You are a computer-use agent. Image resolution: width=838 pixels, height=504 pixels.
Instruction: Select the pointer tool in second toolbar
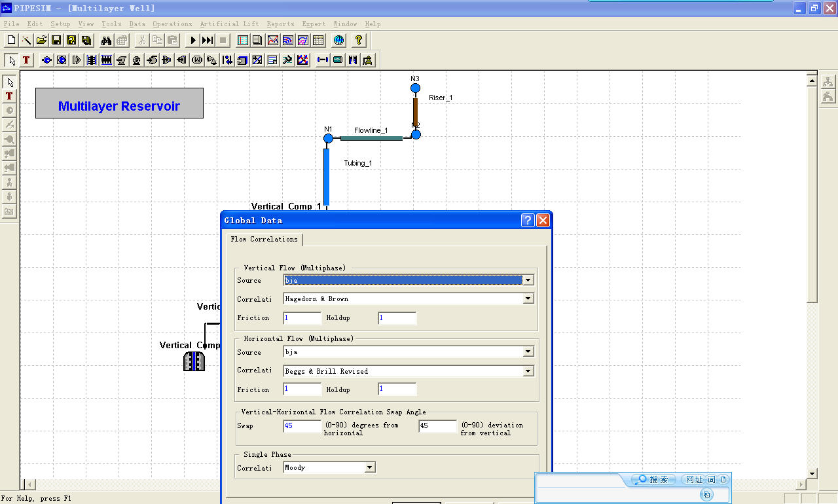pyautogui.click(x=11, y=60)
